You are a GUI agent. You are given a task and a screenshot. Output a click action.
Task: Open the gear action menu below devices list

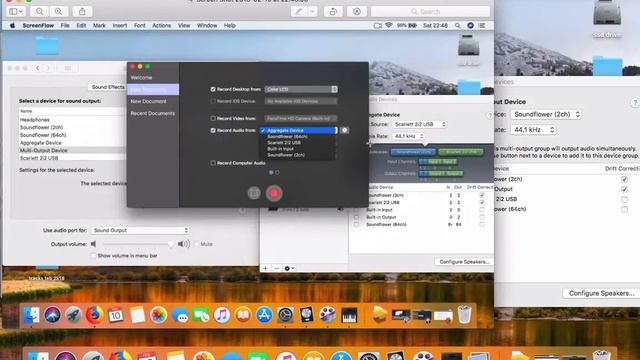(x=289, y=268)
